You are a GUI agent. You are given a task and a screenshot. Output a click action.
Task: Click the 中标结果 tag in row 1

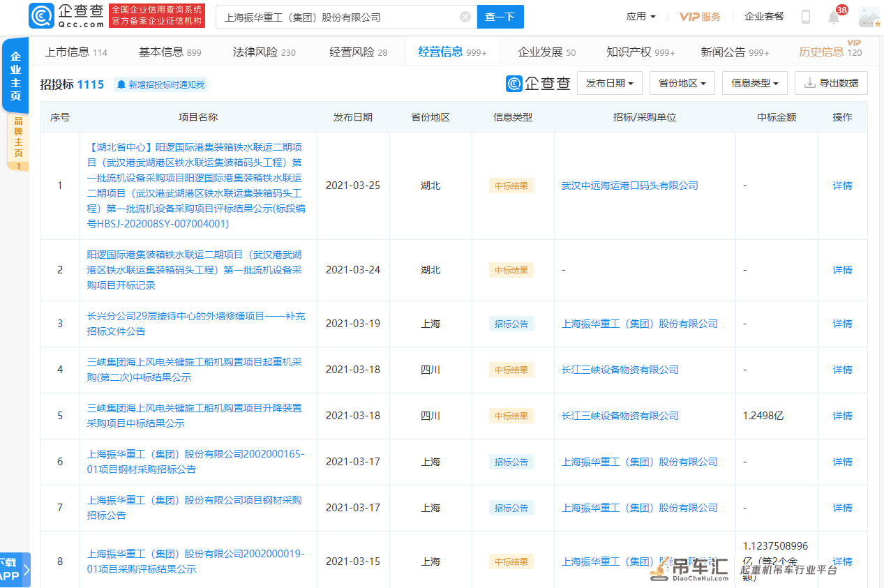point(511,186)
